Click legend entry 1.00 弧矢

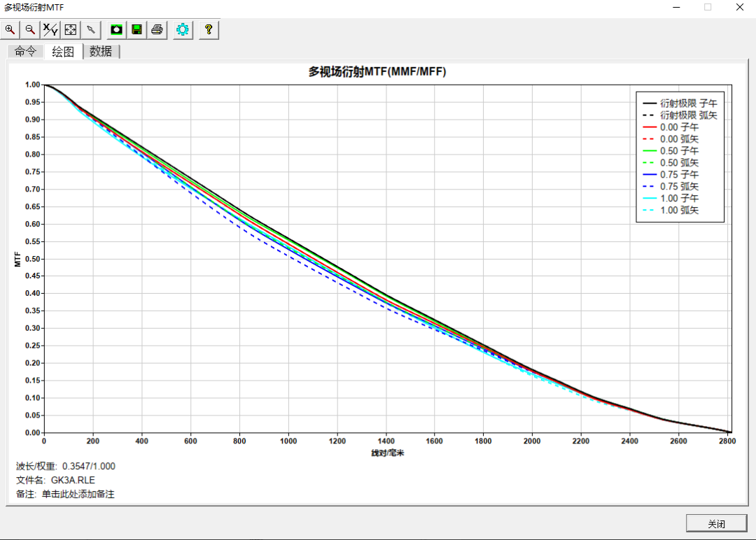tap(671, 210)
